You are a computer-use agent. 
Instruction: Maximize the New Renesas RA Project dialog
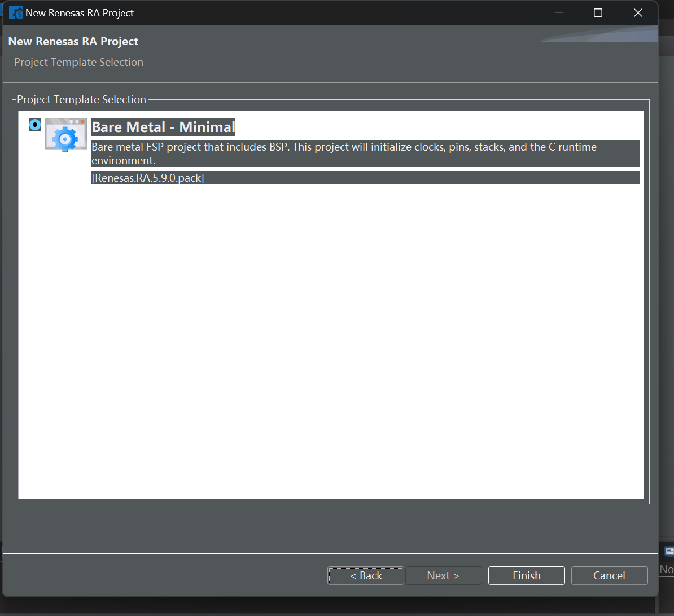[x=598, y=13]
